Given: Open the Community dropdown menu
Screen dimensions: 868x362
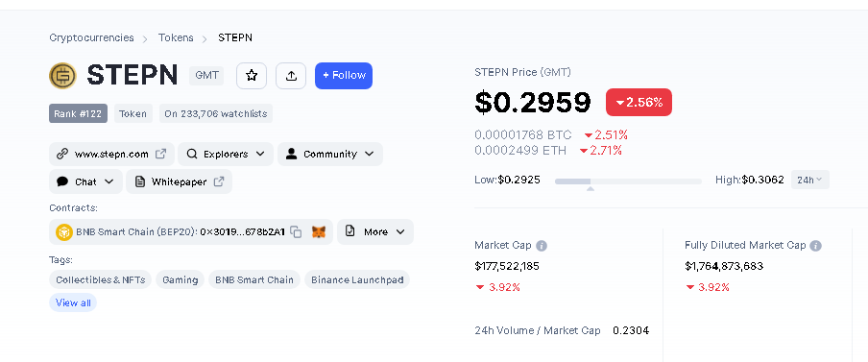Looking at the screenshot, I should point(330,154).
